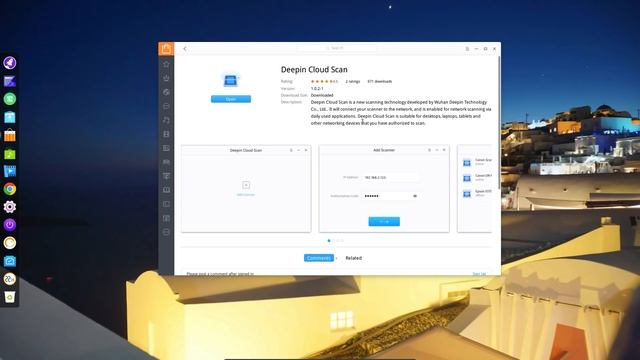Select the first carousel dot indicator
The width and height of the screenshot is (640, 360).
[x=329, y=241]
